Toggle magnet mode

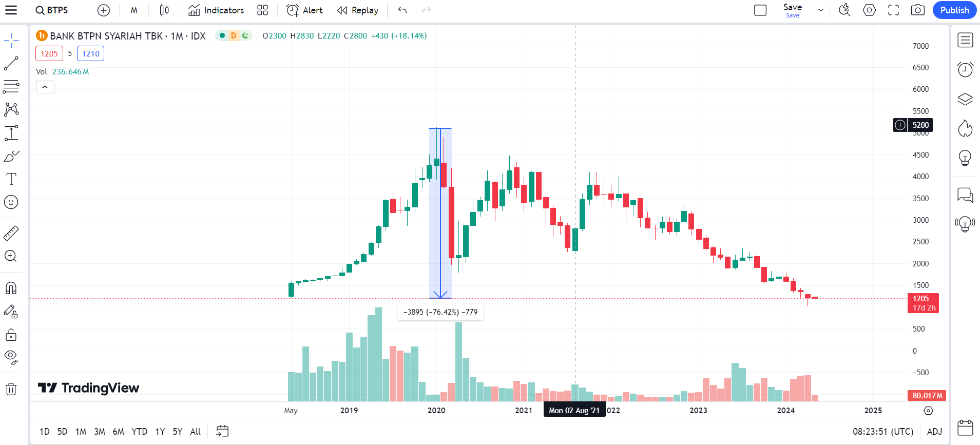point(11,288)
